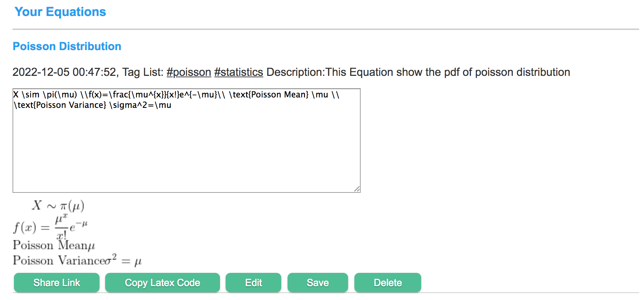644x300 pixels.
Task: Copy the Latex code
Action: (163, 283)
